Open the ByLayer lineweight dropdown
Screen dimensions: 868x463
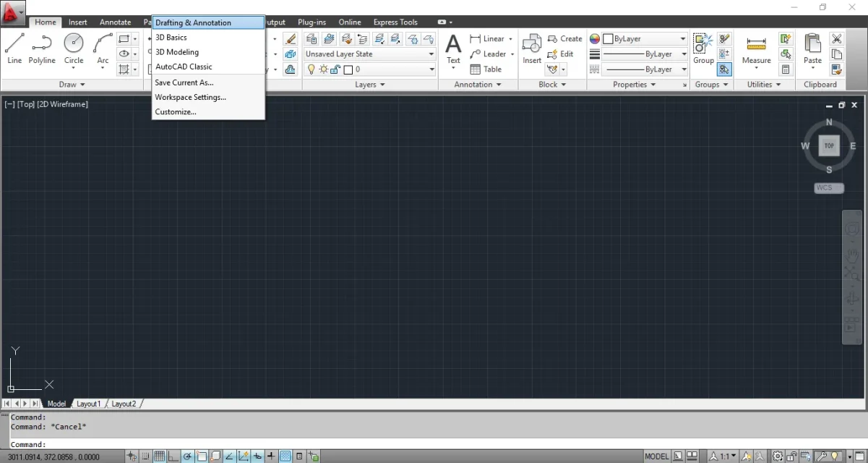644,54
